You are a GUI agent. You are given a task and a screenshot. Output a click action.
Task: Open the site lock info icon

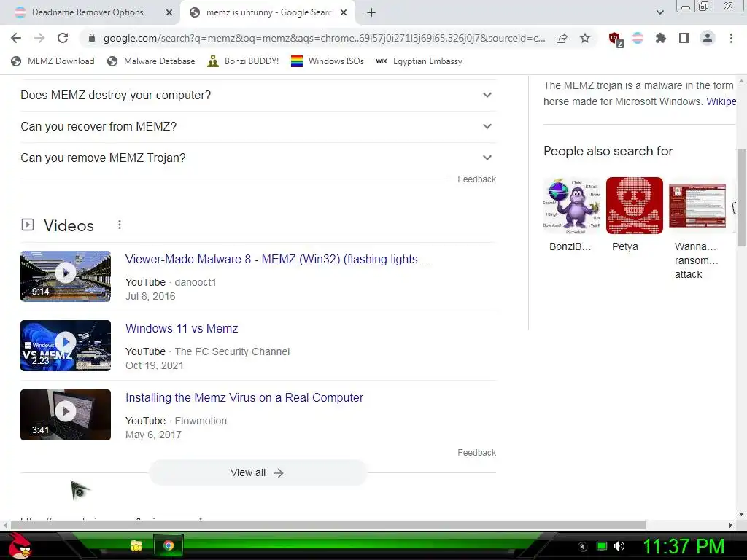(92, 38)
